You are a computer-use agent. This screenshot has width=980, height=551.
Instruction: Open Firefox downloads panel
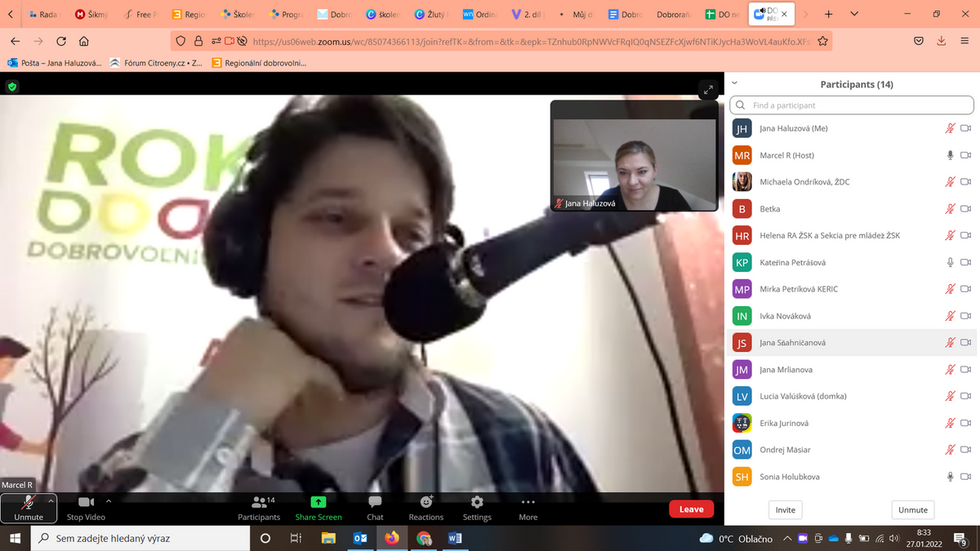coord(942,41)
